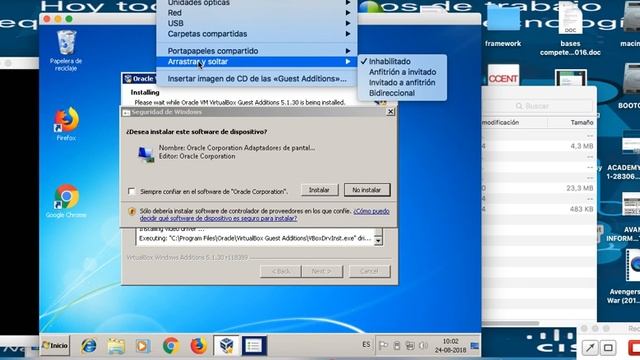Check 'Siempre confiar en el software' checkbox
640x360 pixels.
coord(131,191)
